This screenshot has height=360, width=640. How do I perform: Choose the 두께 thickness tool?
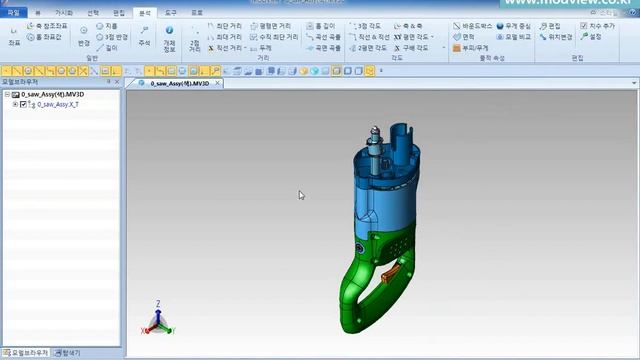click(261, 48)
